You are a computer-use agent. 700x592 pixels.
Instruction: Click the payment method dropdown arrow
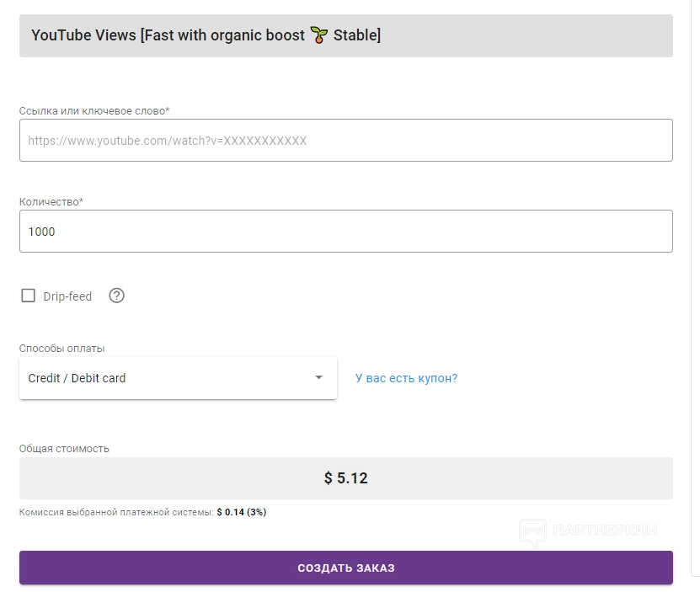(x=318, y=377)
